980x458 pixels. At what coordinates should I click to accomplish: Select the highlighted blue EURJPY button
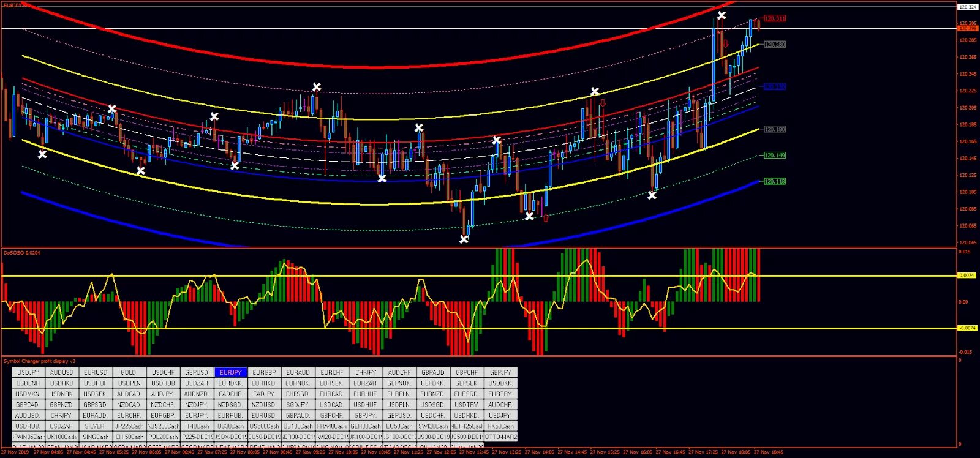pyautogui.click(x=230, y=372)
